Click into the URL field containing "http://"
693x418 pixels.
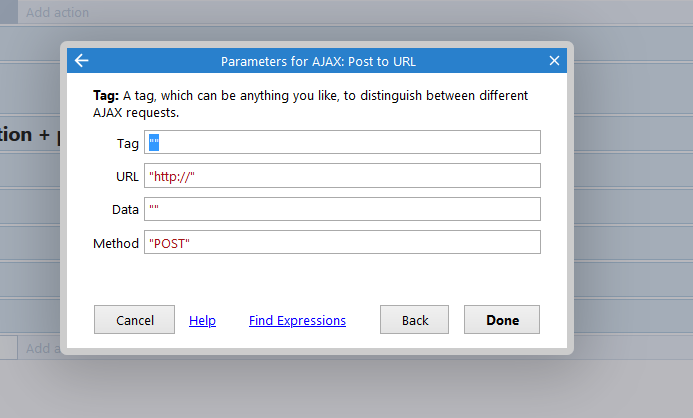coord(342,176)
